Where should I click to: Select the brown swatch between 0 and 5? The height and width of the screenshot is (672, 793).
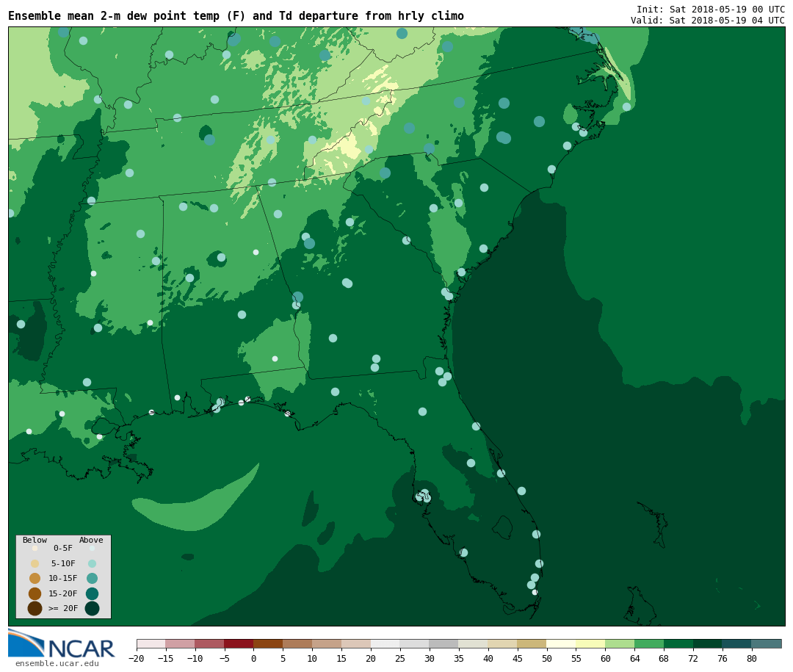(x=268, y=643)
